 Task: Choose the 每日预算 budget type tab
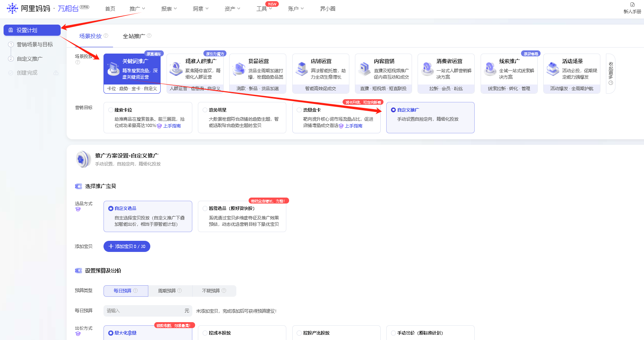point(126,291)
